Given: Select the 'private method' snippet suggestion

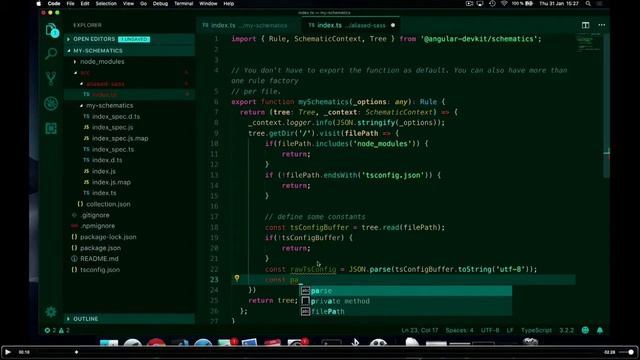Looking at the screenshot, I should pos(406,301).
